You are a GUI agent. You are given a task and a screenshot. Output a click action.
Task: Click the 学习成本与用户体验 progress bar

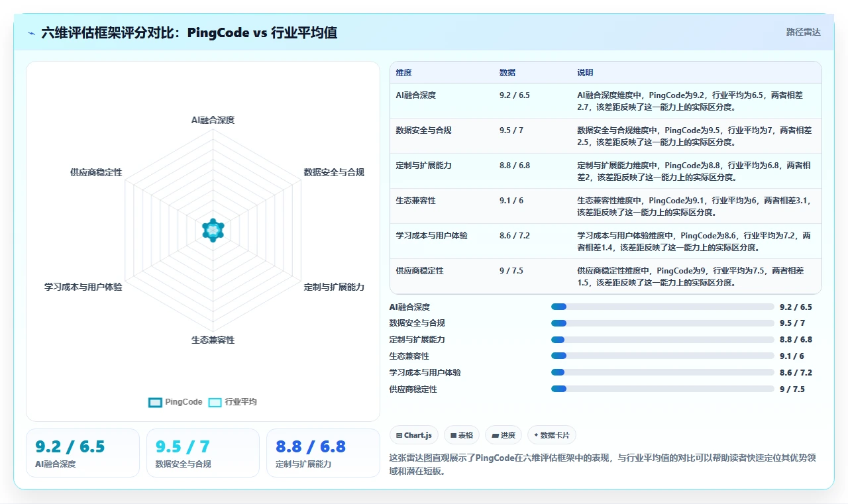coord(662,373)
